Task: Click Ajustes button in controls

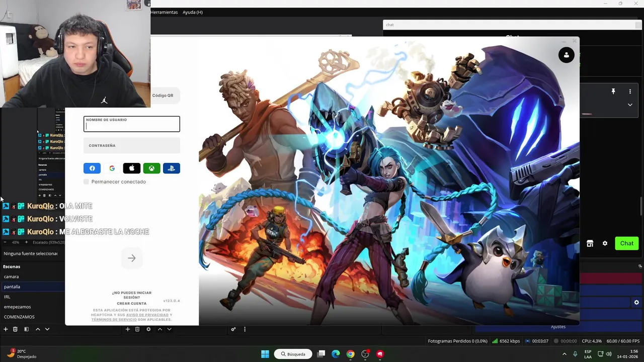Action: point(558,327)
